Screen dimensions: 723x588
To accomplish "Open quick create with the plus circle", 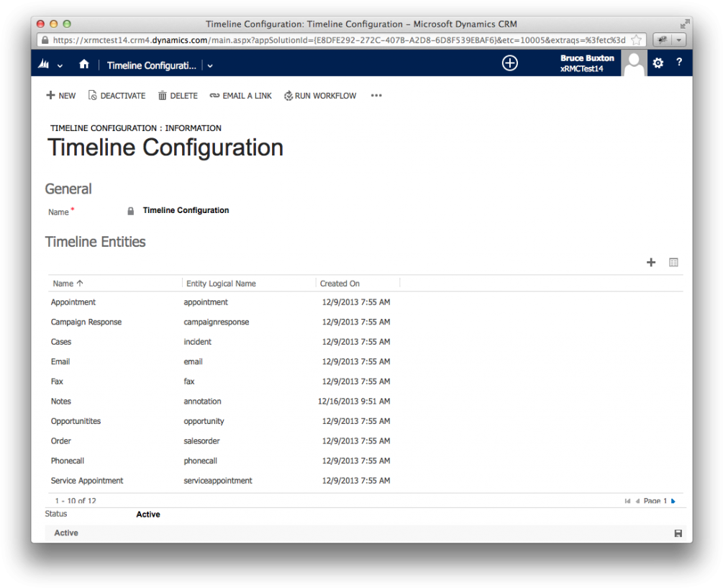I will (x=510, y=63).
